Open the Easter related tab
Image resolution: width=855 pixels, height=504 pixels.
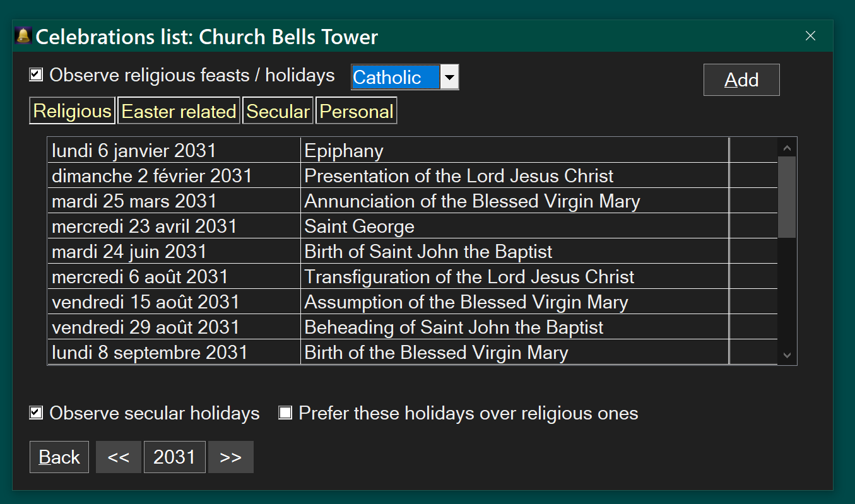point(179,111)
